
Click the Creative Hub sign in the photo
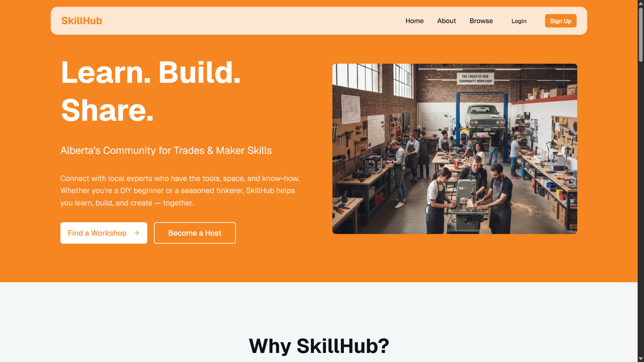475,79
